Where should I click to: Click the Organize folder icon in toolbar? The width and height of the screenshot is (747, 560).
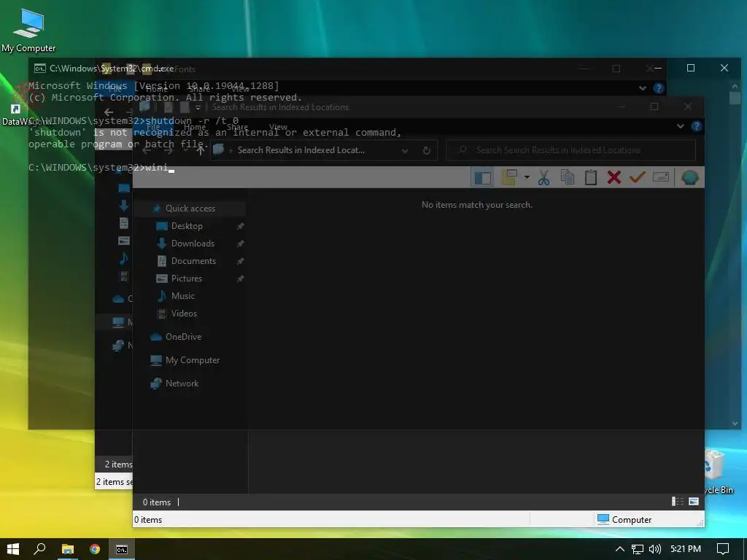pyautogui.click(x=508, y=178)
